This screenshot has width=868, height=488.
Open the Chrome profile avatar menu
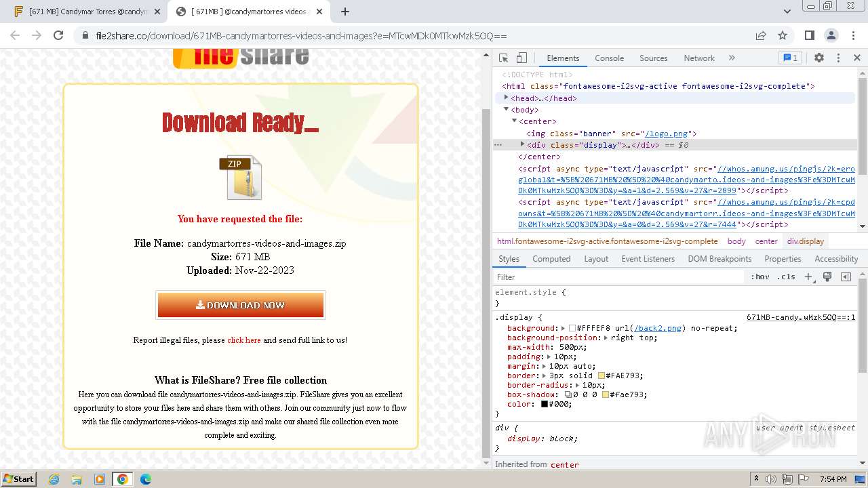pyautogui.click(x=831, y=35)
